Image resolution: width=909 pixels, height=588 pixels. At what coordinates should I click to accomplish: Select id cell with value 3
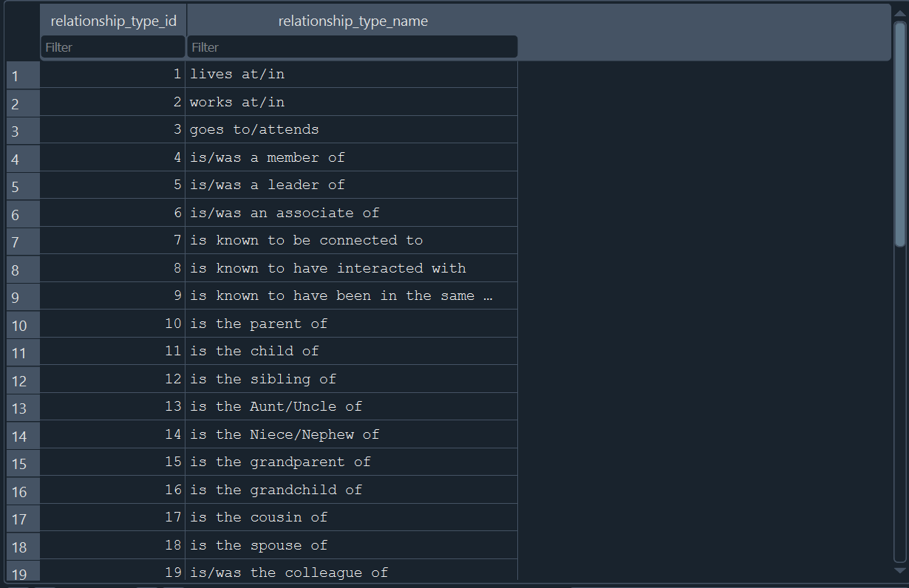(x=112, y=130)
